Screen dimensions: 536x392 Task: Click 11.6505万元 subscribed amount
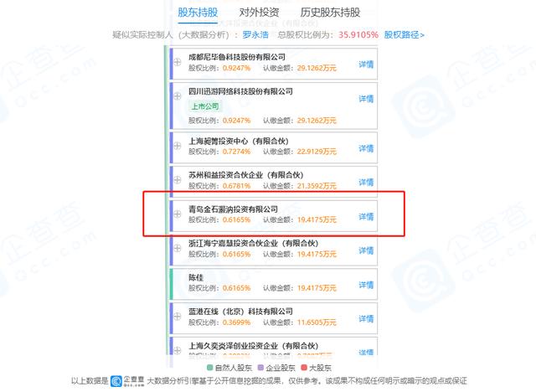pos(317,322)
